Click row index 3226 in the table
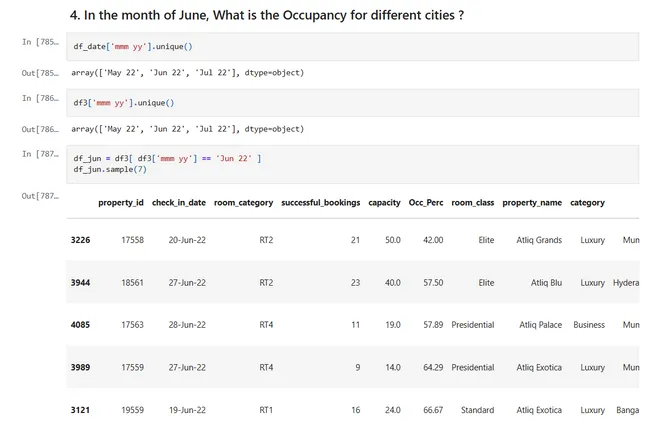Screen dimensions: 650x428 point(81,240)
